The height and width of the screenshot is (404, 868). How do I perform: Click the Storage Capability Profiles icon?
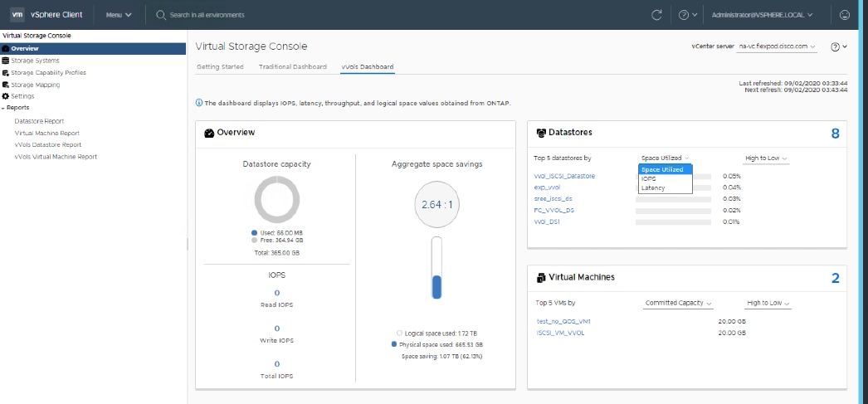[x=6, y=72]
